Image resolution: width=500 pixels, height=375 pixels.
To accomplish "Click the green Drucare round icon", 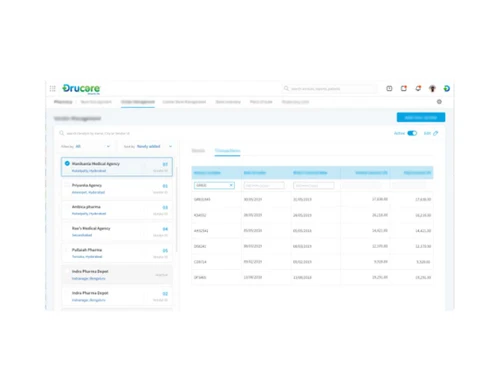I will [x=447, y=88].
